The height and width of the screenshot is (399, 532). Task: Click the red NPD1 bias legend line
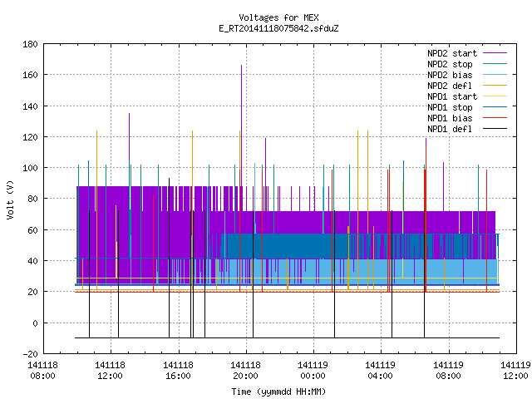click(x=495, y=118)
